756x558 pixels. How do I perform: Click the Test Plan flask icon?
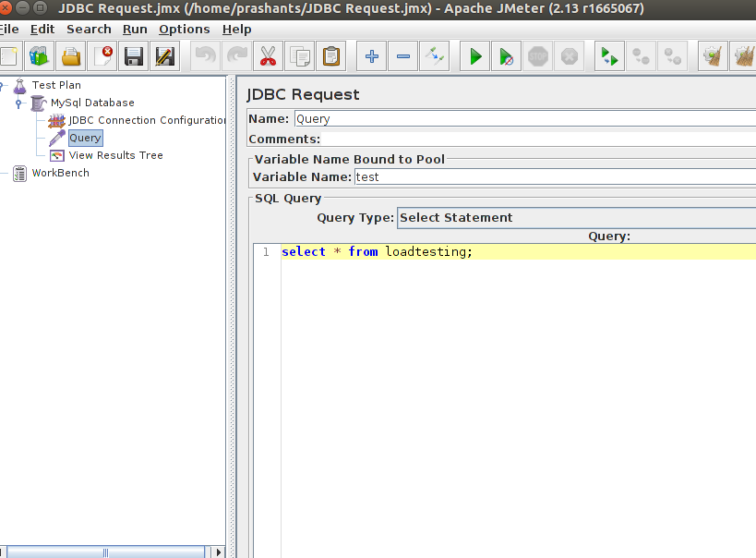click(19, 85)
